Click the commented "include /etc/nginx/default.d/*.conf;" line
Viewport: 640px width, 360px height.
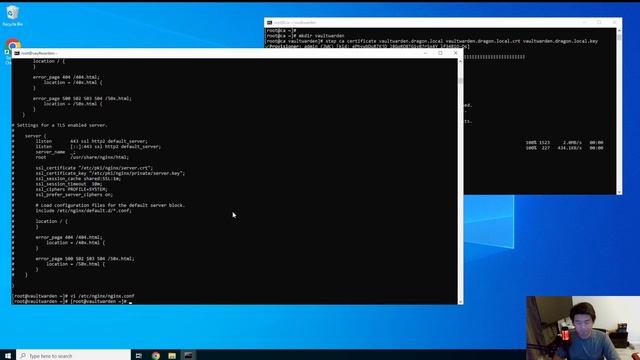(x=83, y=211)
